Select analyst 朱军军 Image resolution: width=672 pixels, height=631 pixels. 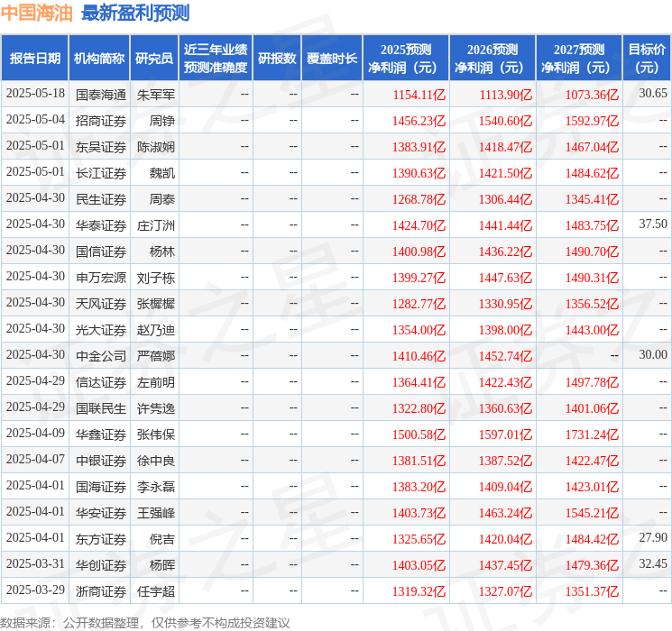pyautogui.click(x=156, y=95)
